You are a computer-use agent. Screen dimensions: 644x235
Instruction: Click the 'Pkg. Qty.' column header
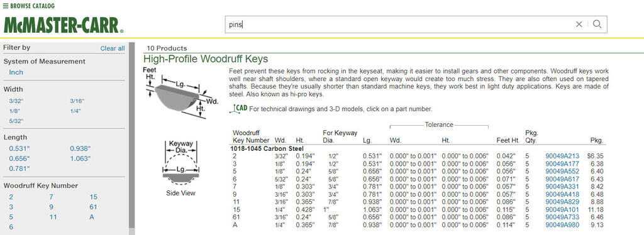(532, 136)
